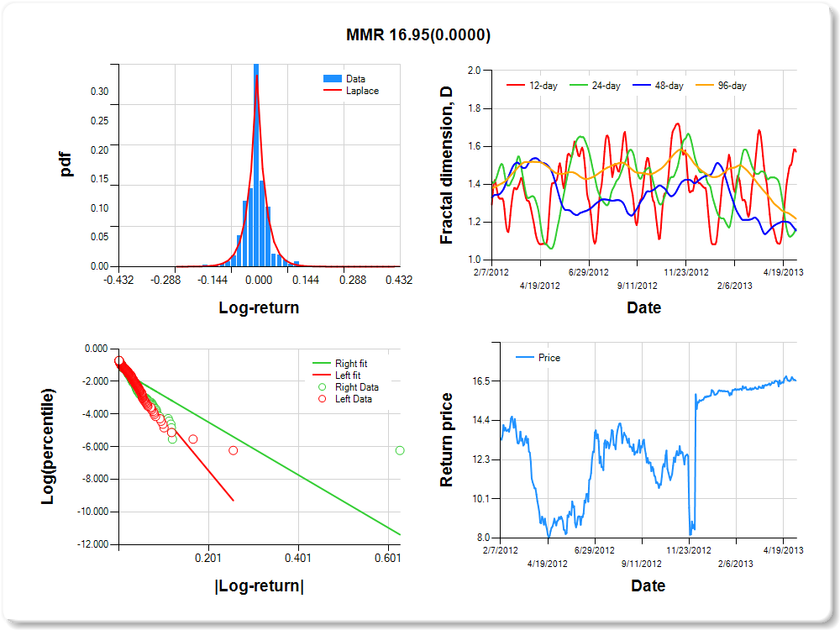Select the Left fit red legend line
This screenshot has width=840, height=630.
(322, 375)
